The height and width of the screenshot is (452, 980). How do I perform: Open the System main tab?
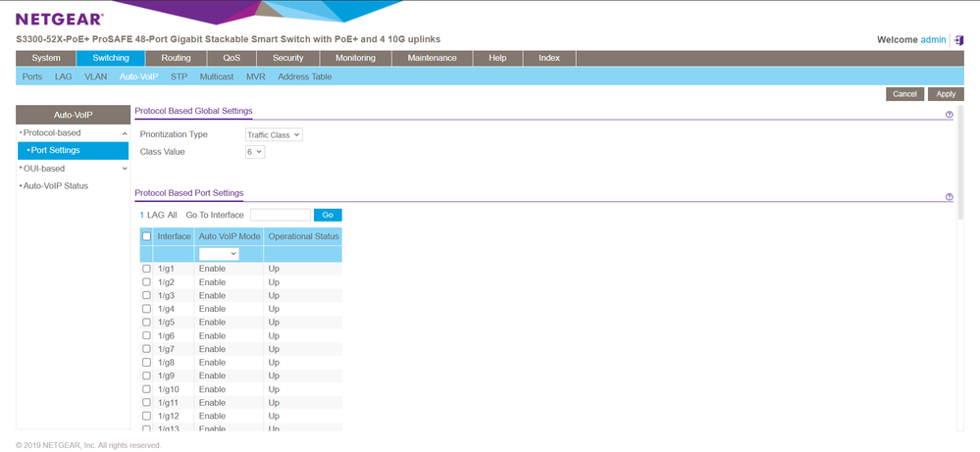[x=46, y=58]
